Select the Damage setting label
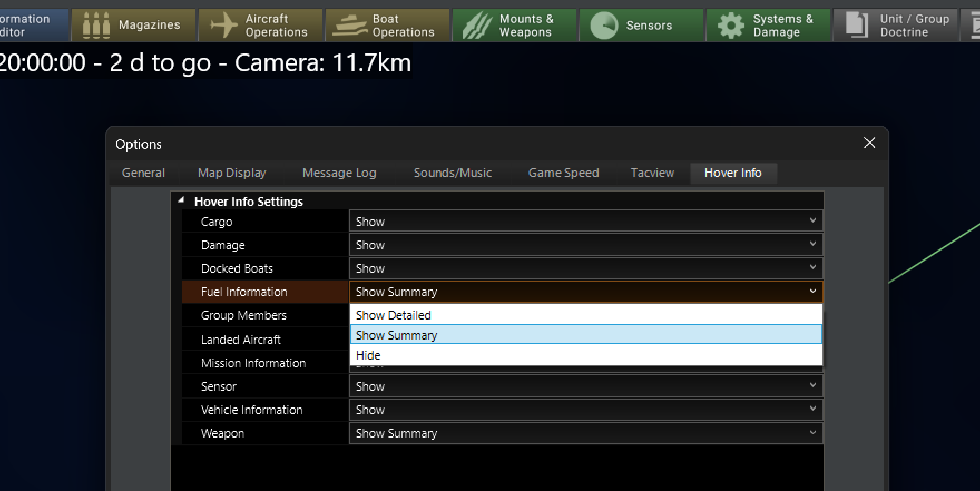Viewport: 980px width, 491px height. point(223,245)
